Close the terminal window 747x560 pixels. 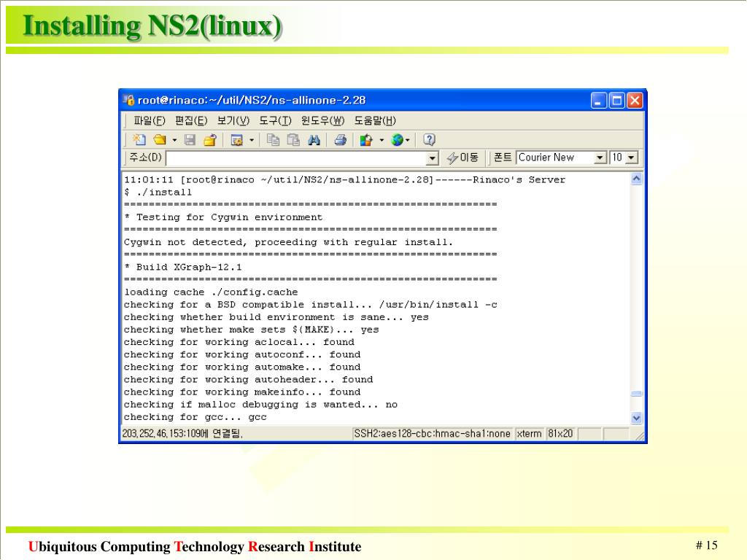click(635, 101)
